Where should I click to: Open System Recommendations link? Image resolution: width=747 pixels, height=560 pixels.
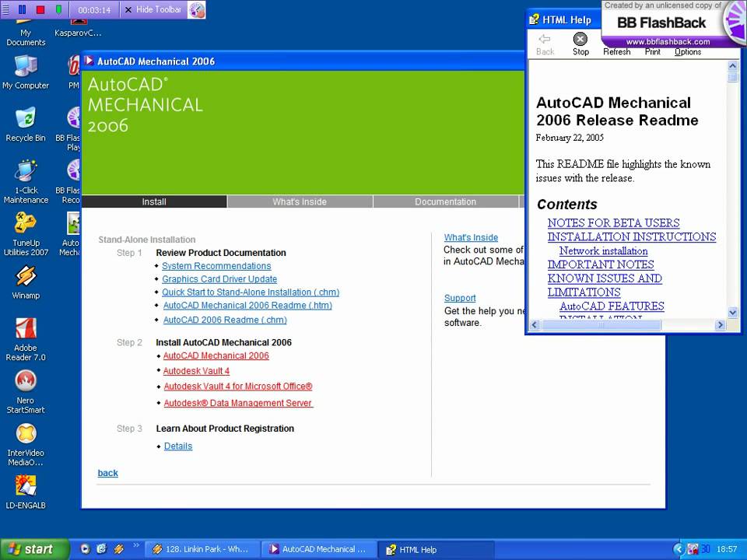click(x=216, y=266)
